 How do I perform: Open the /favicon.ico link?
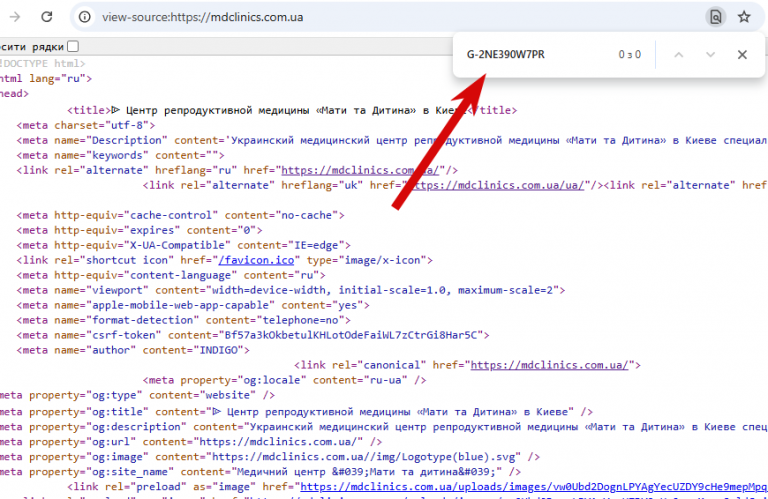coord(256,261)
